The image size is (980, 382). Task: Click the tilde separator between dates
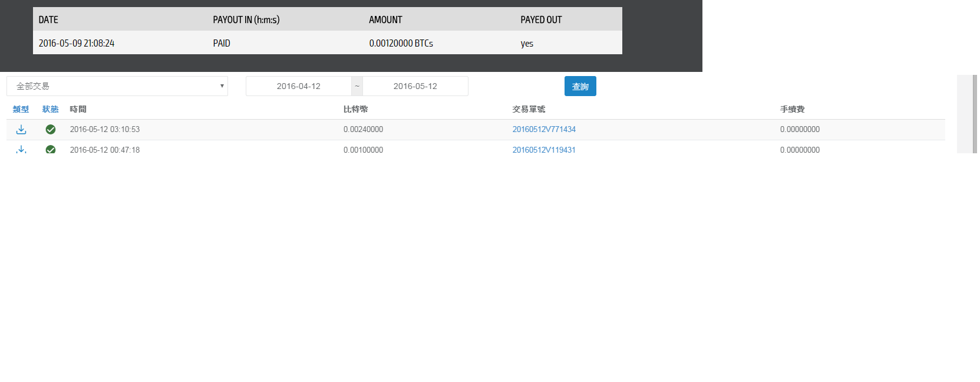pyautogui.click(x=357, y=86)
